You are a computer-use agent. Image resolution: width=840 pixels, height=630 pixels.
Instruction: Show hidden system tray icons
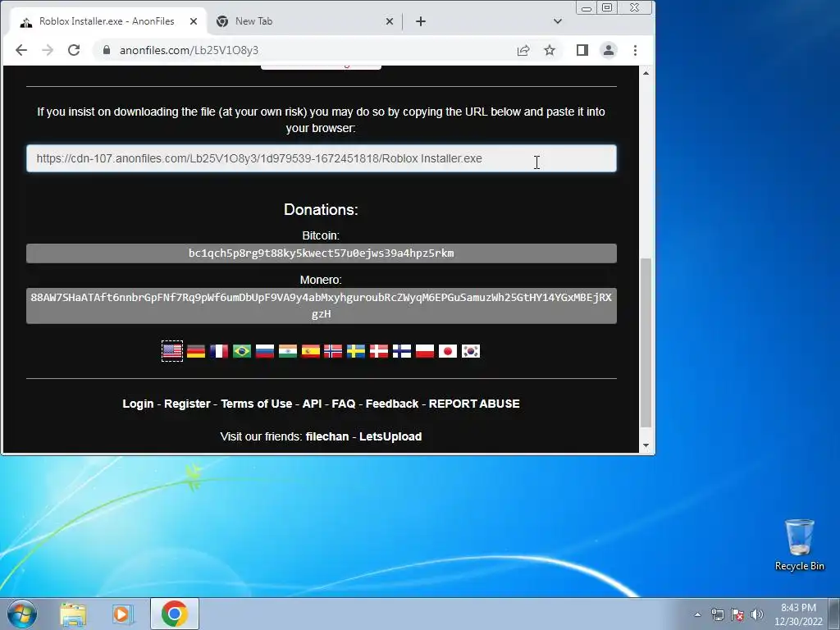pos(697,614)
